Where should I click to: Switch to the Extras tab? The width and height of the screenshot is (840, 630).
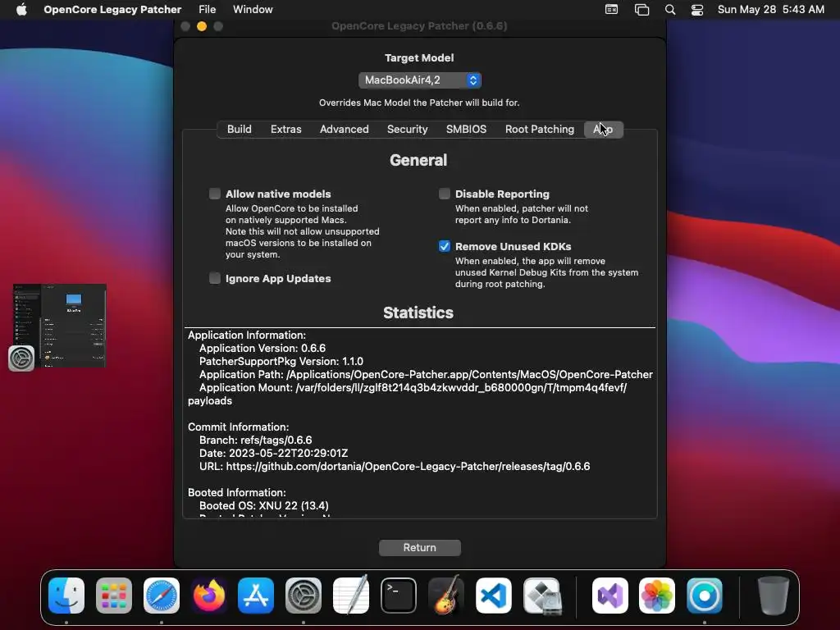286,129
